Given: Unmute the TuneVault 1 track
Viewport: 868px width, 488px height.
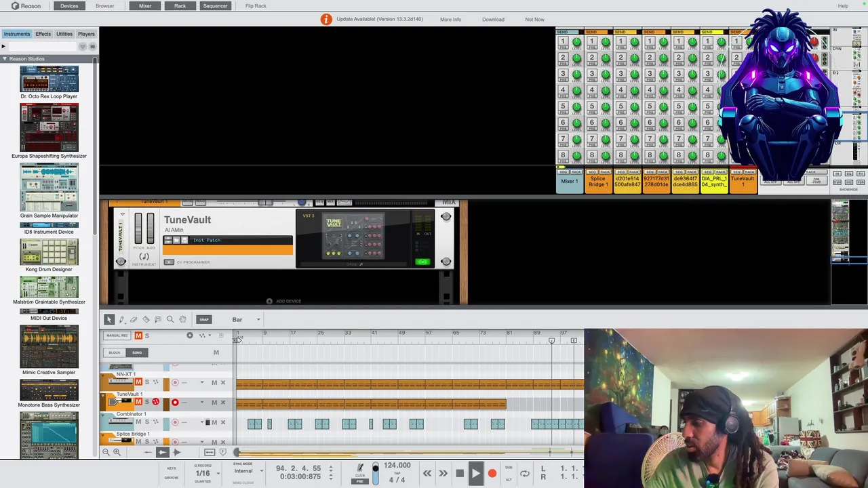Looking at the screenshot, I should click(x=138, y=403).
